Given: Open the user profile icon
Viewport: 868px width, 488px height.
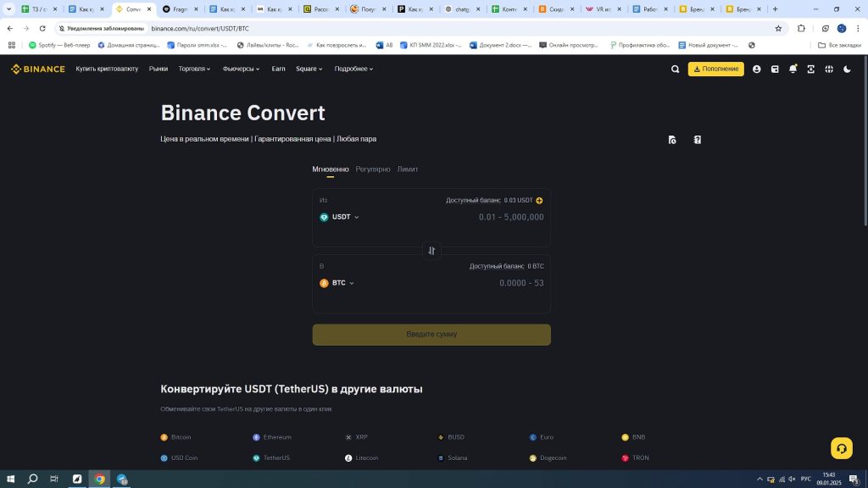Looking at the screenshot, I should 756,69.
